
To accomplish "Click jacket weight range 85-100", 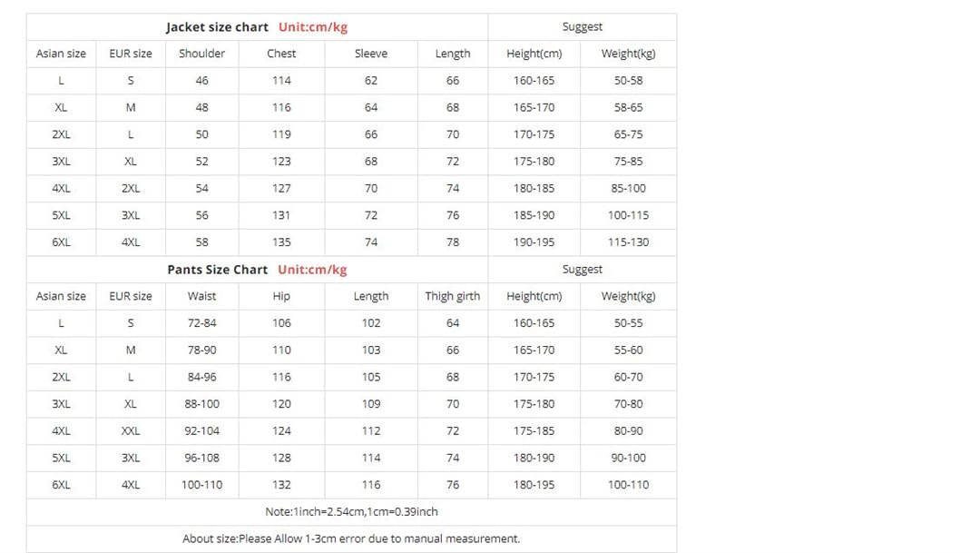I will [x=628, y=188].
